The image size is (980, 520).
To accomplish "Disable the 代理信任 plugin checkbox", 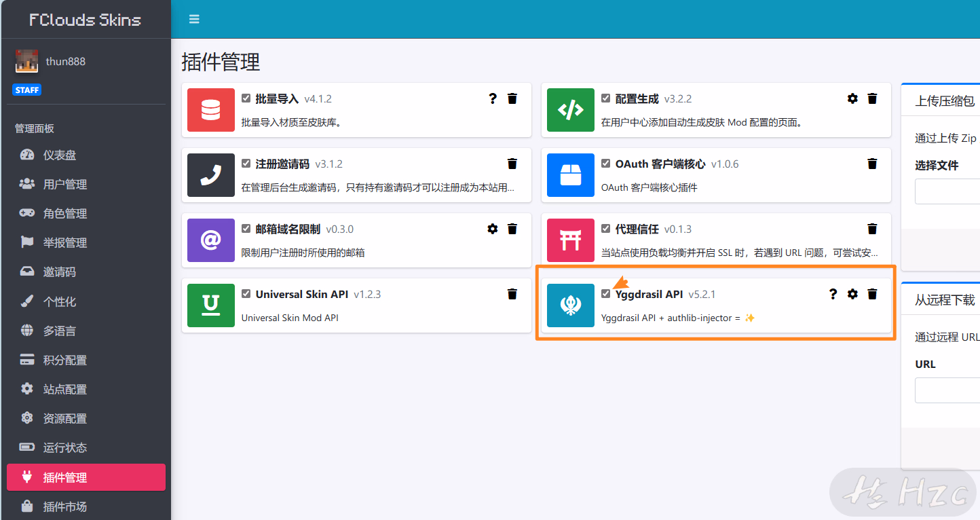I will 606,229.
